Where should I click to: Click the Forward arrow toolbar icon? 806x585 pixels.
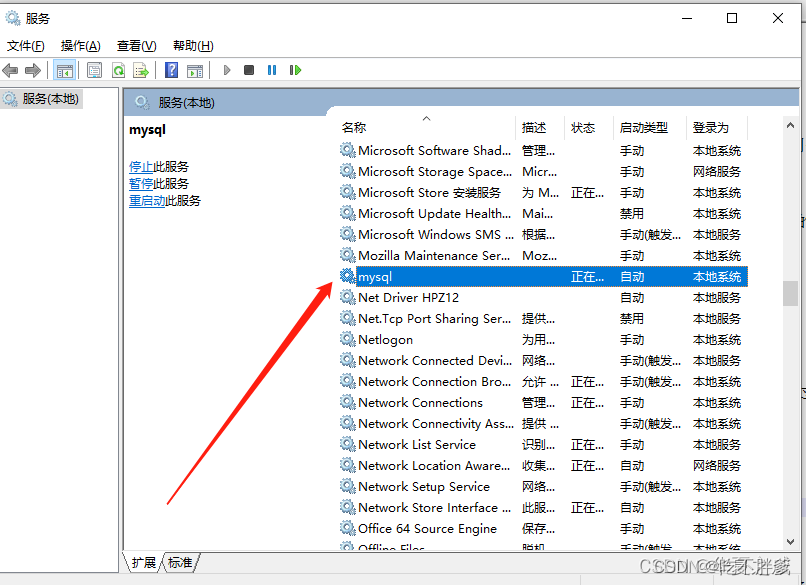coord(33,70)
